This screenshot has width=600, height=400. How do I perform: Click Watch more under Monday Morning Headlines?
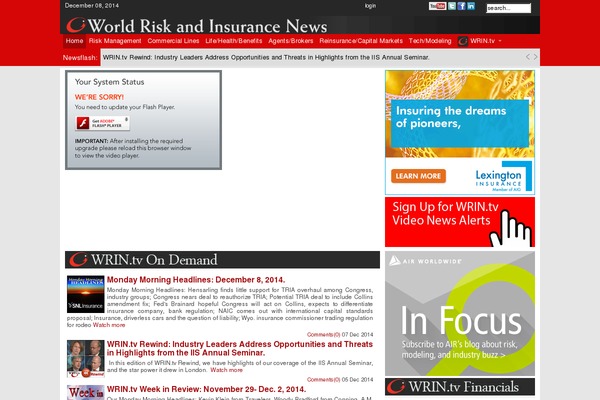(109, 325)
